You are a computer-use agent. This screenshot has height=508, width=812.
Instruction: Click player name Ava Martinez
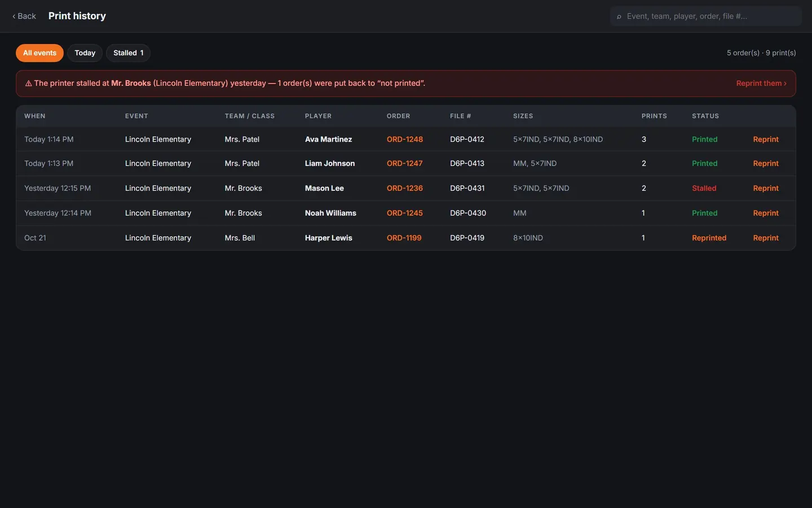pyautogui.click(x=328, y=139)
